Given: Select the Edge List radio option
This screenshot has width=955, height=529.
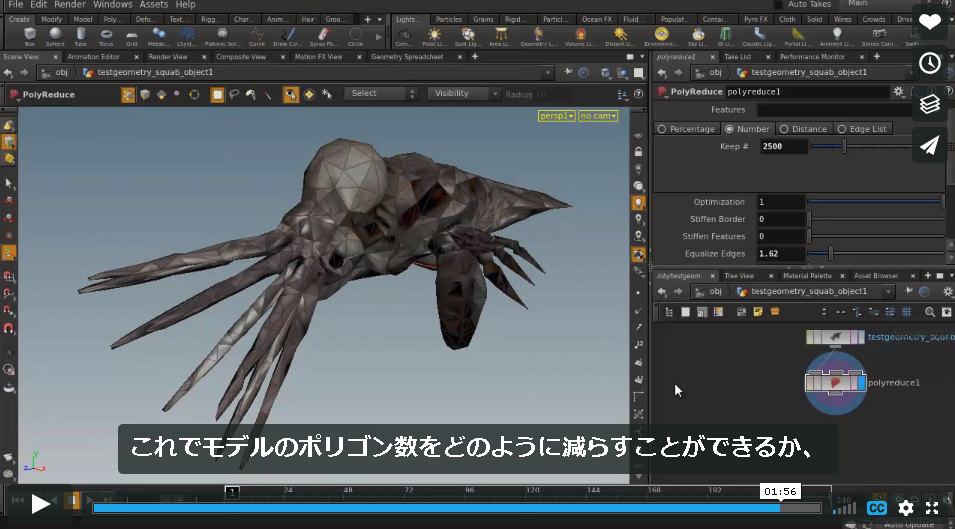Looking at the screenshot, I should (862, 129).
